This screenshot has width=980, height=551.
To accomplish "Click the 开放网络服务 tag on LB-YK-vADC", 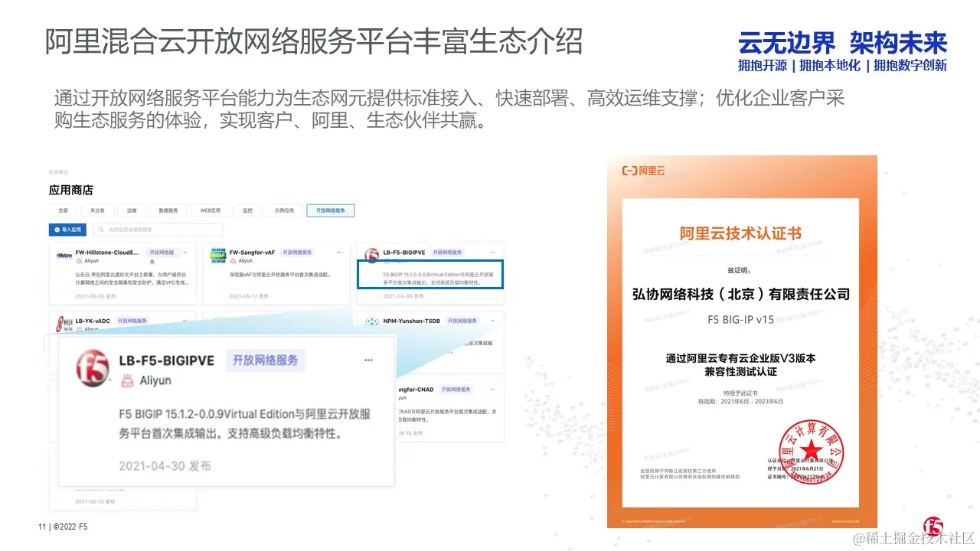I will (x=132, y=321).
